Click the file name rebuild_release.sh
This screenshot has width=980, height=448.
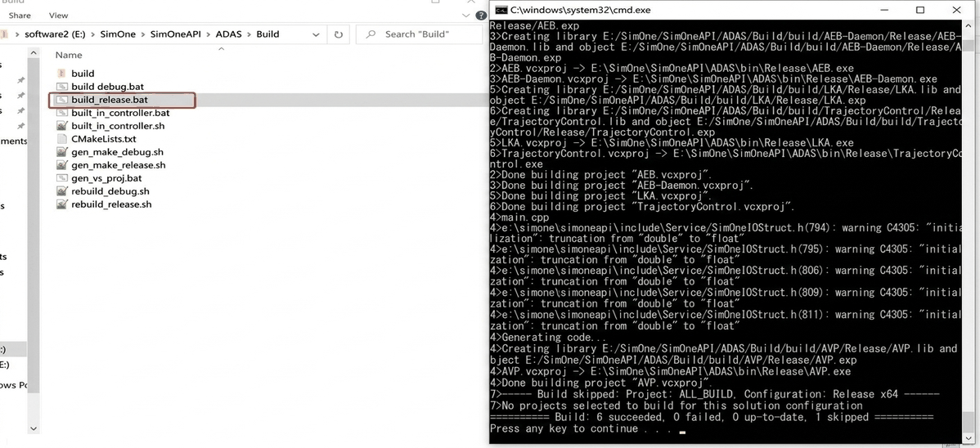coord(111,204)
